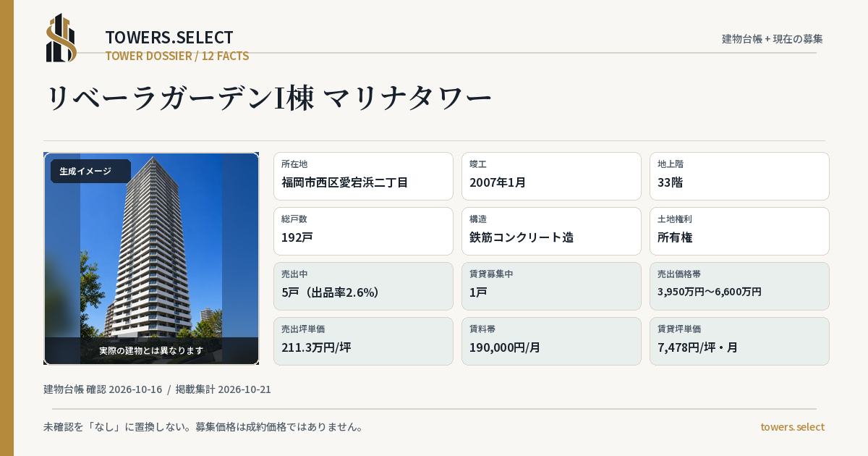Click the 実際の建物とは異なります image caption

click(x=151, y=350)
